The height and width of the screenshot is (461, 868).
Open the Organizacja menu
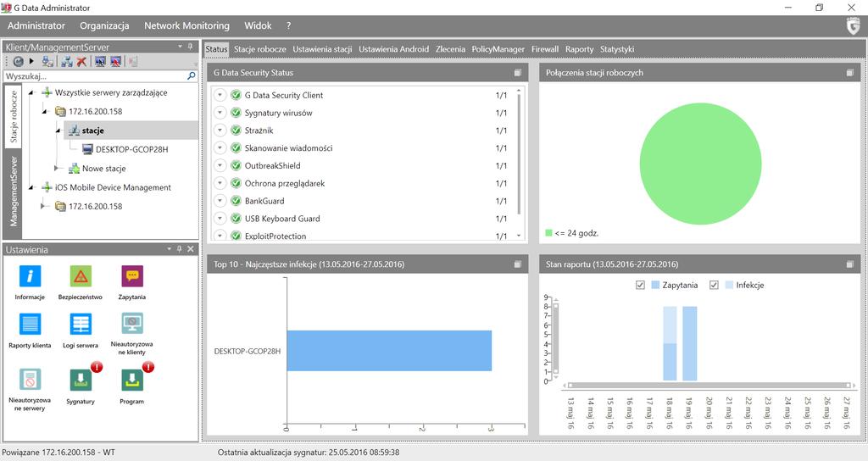104,25
